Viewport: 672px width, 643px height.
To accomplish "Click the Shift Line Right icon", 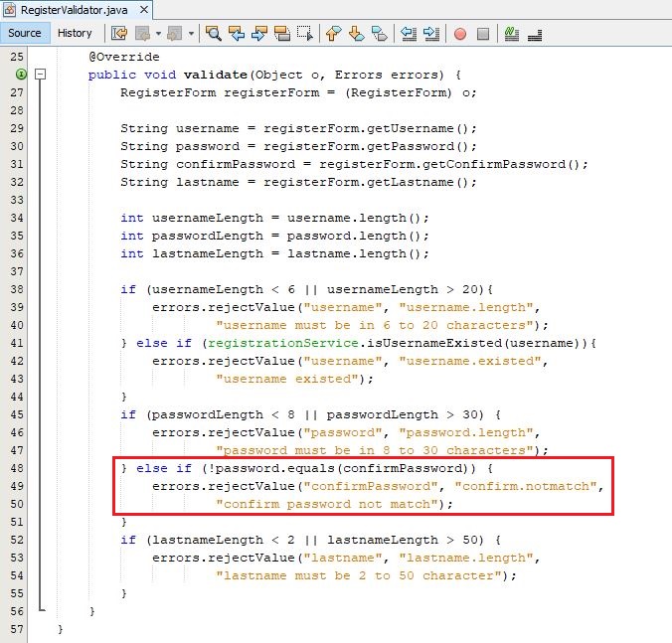I will pyautogui.click(x=431, y=33).
